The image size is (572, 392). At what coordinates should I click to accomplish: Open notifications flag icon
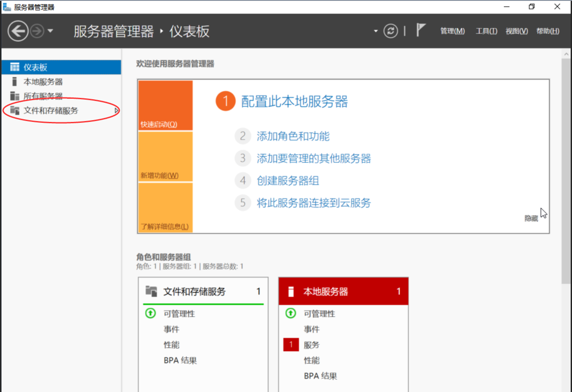pyautogui.click(x=421, y=30)
